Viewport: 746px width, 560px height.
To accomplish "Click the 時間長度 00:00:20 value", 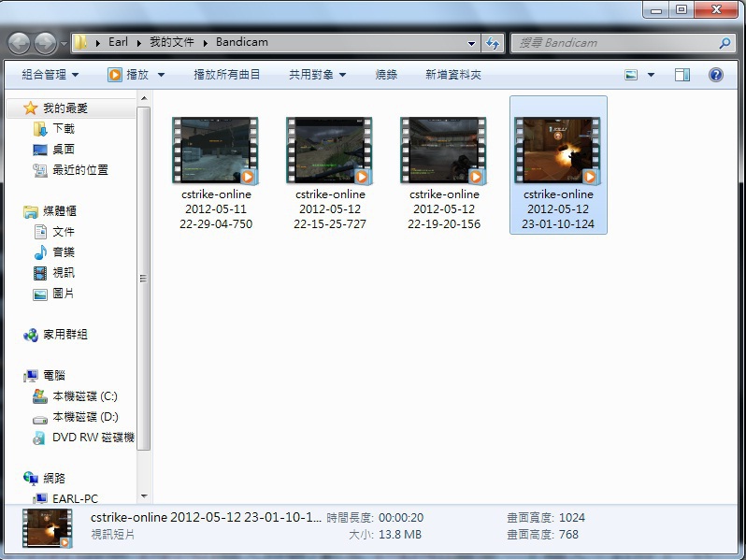I will coord(401,518).
